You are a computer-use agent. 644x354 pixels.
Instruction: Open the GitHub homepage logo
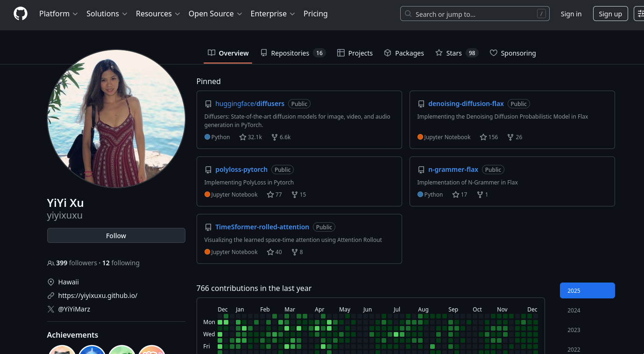21,14
